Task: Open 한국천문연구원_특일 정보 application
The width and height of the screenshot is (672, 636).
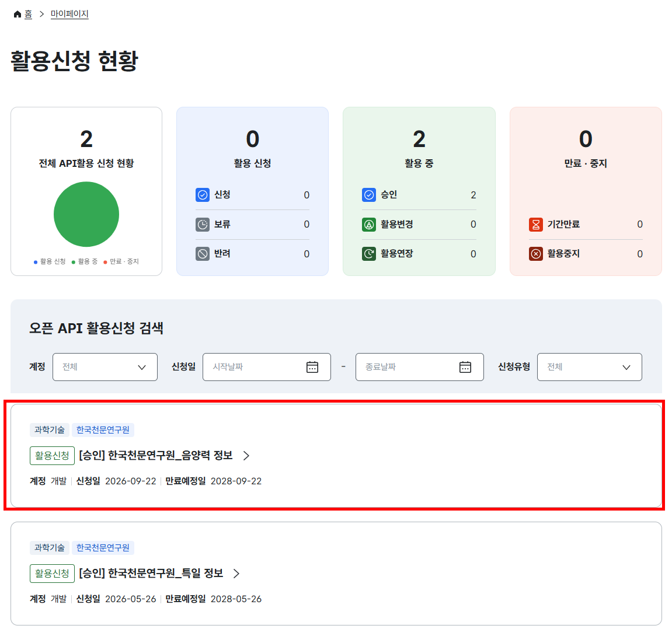Action: 151,573
